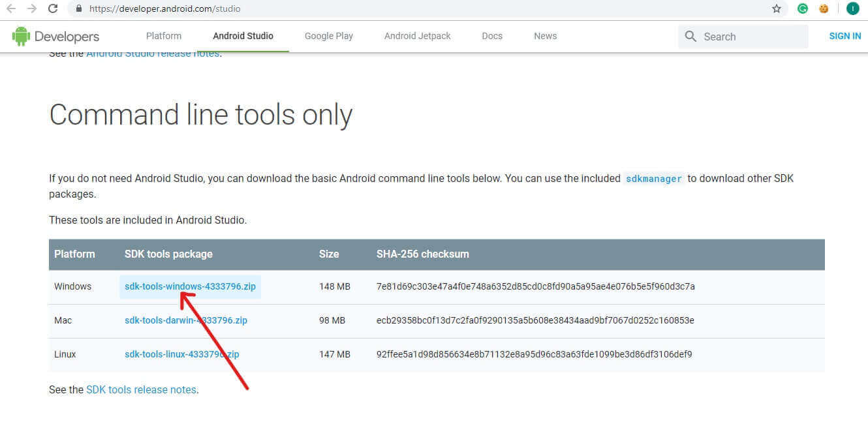868x424 pixels.
Task: Click the SIGN IN button
Action: point(845,36)
